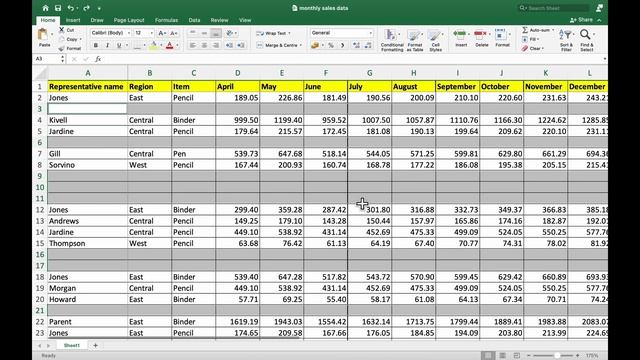The width and height of the screenshot is (640, 360).
Task: Increase the cell indent
Action: coord(241,45)
